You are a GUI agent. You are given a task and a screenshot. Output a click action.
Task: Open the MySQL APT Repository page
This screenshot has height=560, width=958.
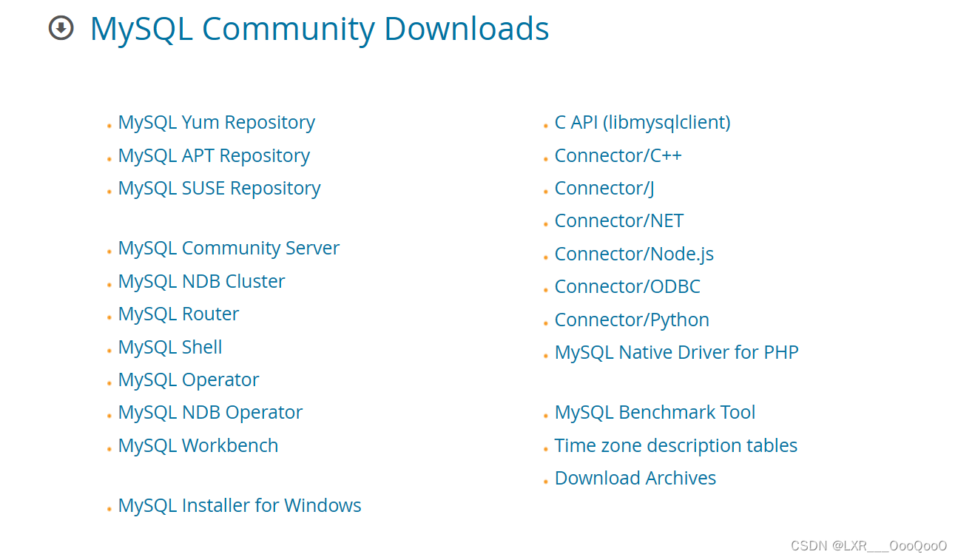pyautogui.click(x=213, y=155)
